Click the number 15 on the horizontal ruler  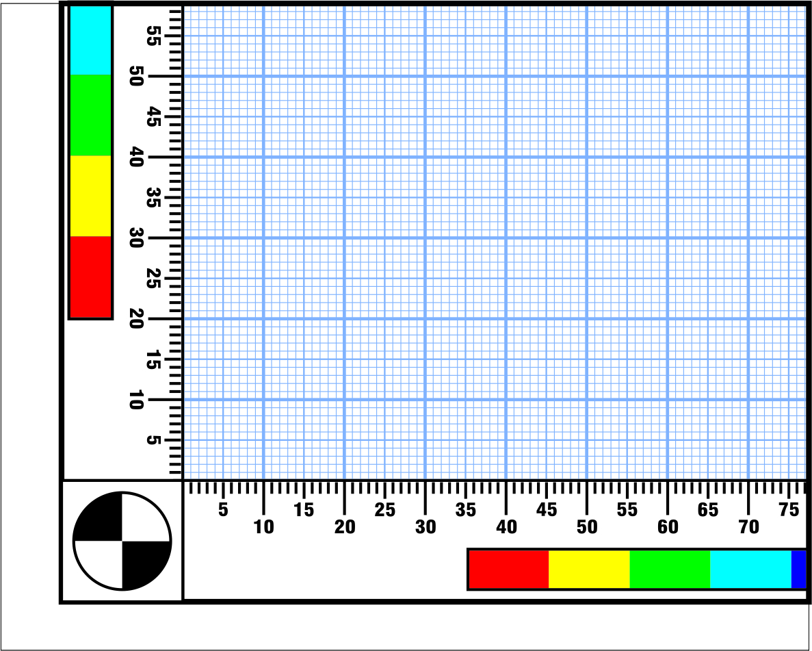click(304, 509)
